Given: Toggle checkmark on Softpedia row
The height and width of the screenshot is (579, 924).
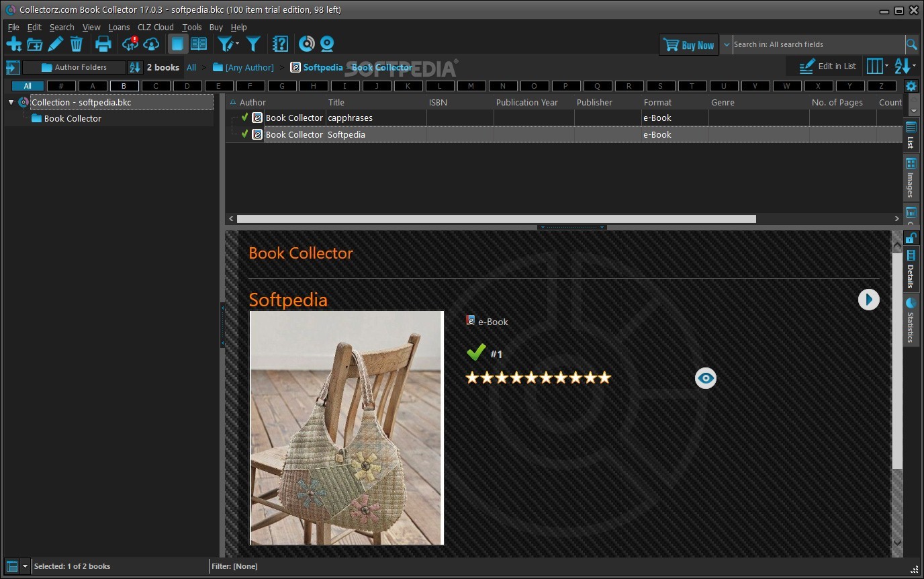Looking at the screenshot, I should click(245, 134).
